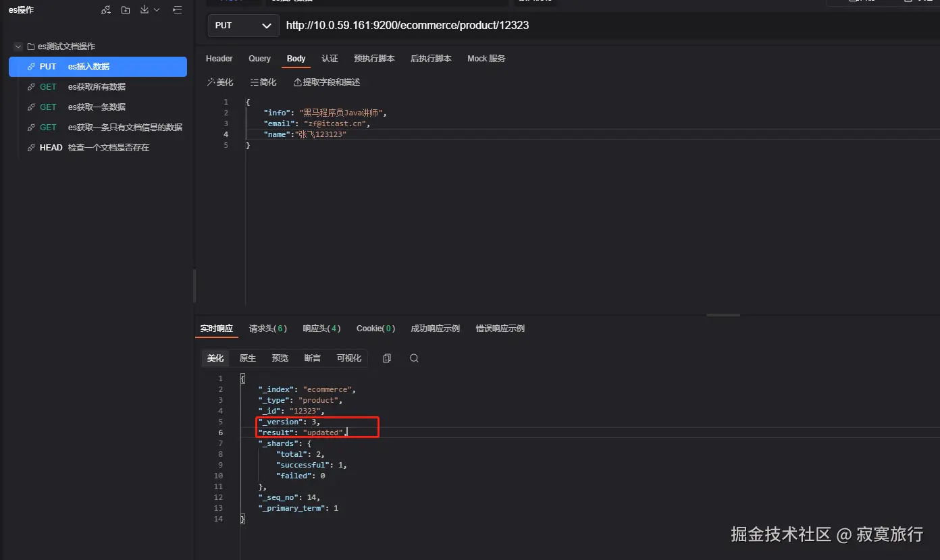Click the link icon beside es获取所有数据
Image resolution: width=940 pixels, height=560 pixels.
coord(31,87)
